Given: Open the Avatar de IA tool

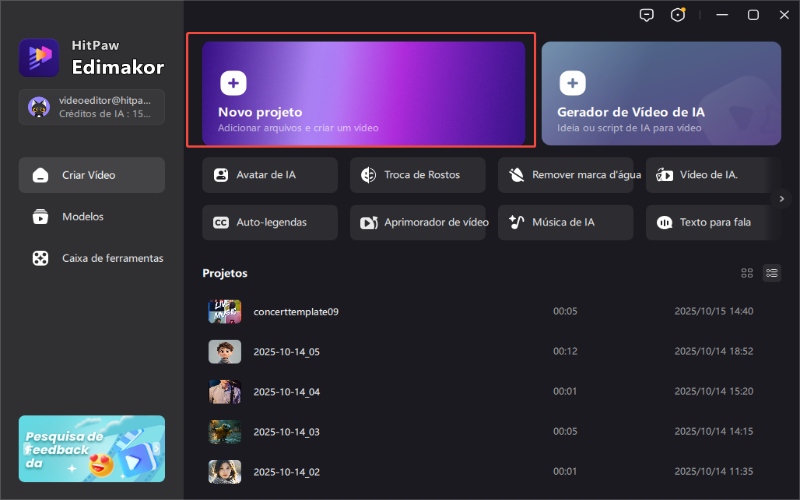Looking at the screenshot, I should [270, 175].
